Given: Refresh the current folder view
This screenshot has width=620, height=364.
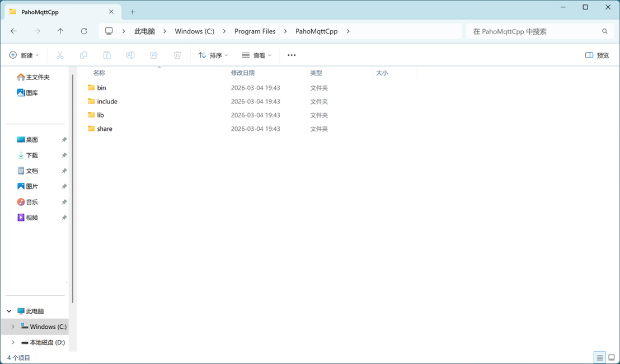Looking at the screenshot, I should [84, 31].
